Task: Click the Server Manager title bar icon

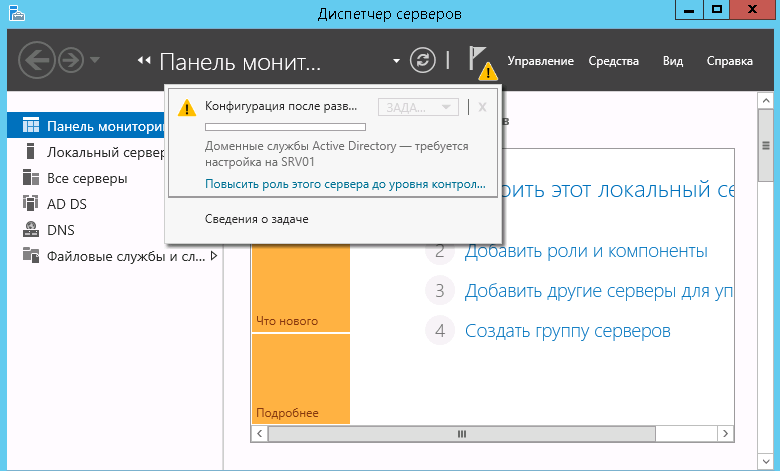Action: pyautogui.click(x=16, y=13)
